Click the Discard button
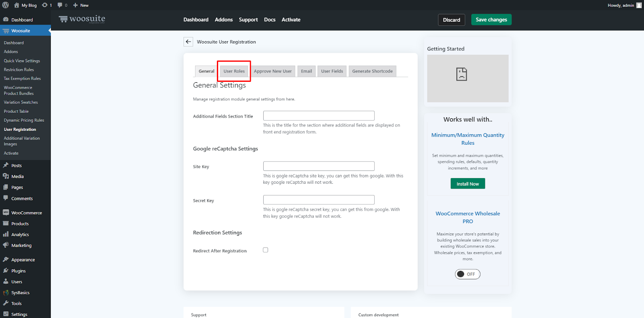Image resolution: width=644 pixels, height=318 pixels. [452, 20]
